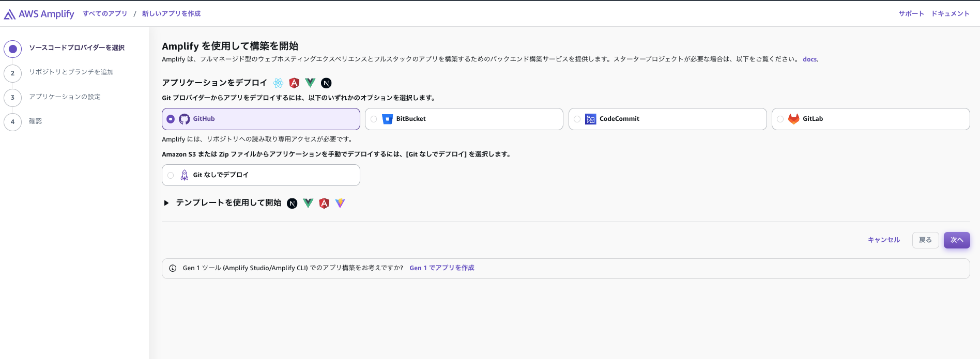The width and height of the screenshot is (980, 359).
Task: Click the AWS Amplify title text
Action: coord(47,14)
